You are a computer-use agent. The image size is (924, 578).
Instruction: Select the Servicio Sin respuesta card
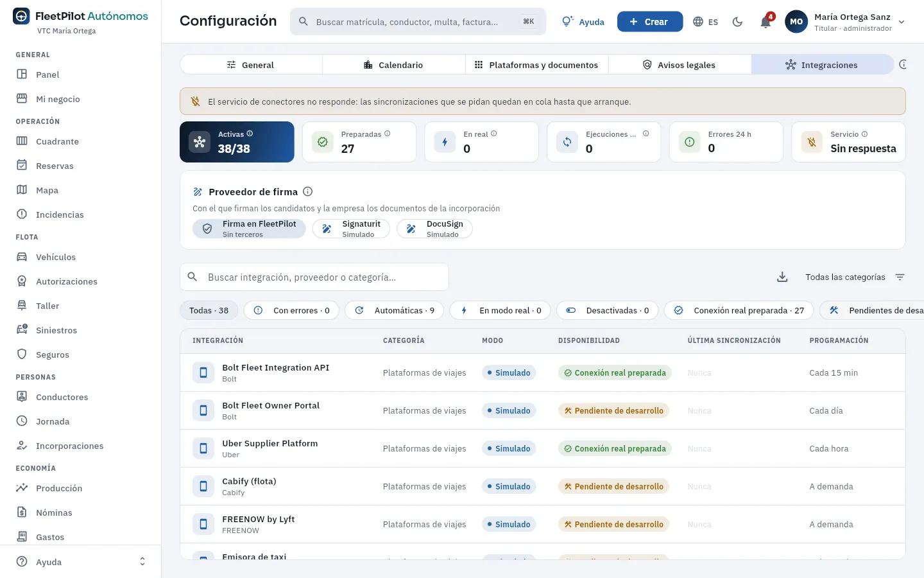click(x=848, y=142)
